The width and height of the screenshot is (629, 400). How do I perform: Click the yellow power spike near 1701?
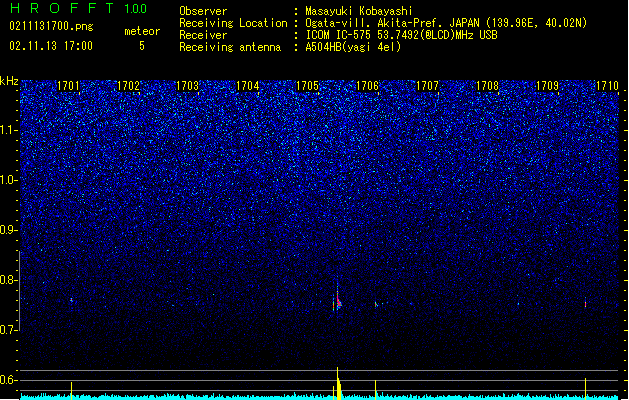[71, 390]
